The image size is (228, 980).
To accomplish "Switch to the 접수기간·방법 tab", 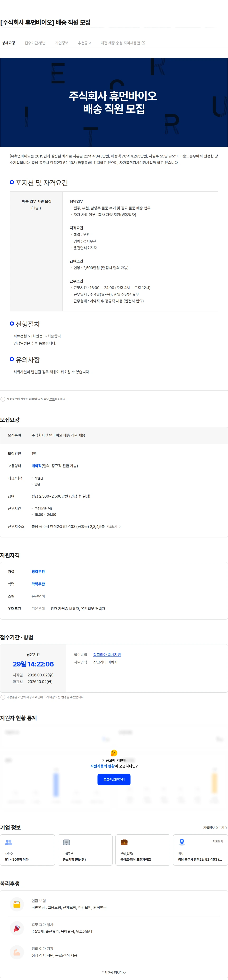I will pos(35,43).
